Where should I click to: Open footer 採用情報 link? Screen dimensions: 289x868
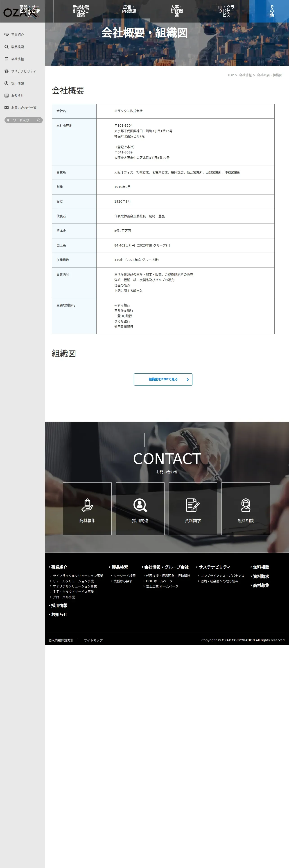point(59,605)
